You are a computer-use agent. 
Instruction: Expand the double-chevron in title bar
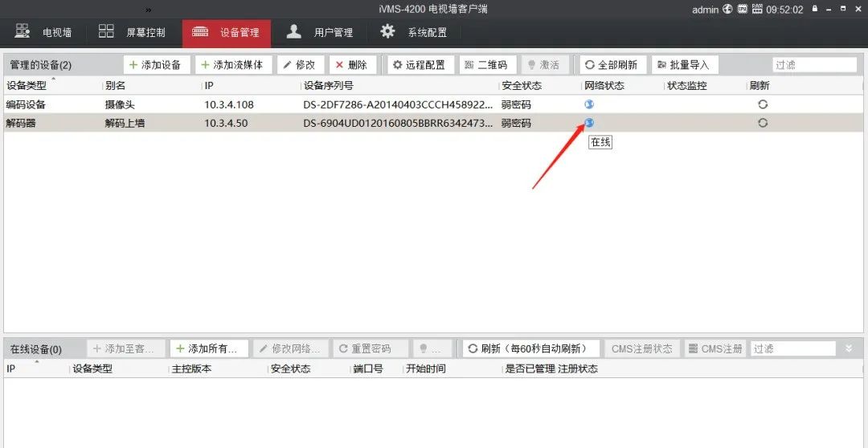149,10
